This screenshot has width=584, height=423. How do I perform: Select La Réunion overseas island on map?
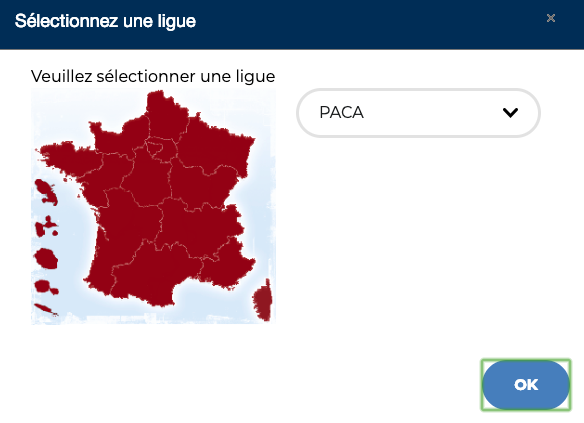point(46,258)
